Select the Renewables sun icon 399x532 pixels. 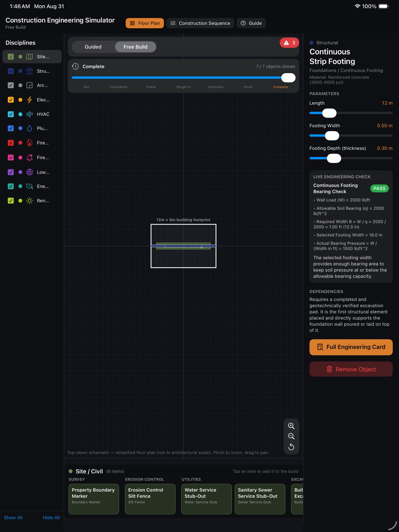click(29, 201)
